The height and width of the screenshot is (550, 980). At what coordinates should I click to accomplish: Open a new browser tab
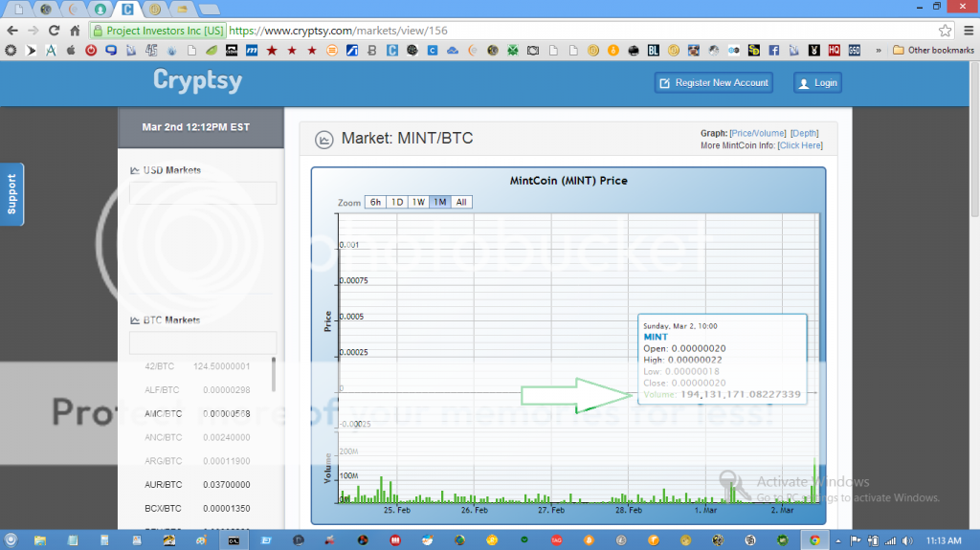tap(210, 10)
